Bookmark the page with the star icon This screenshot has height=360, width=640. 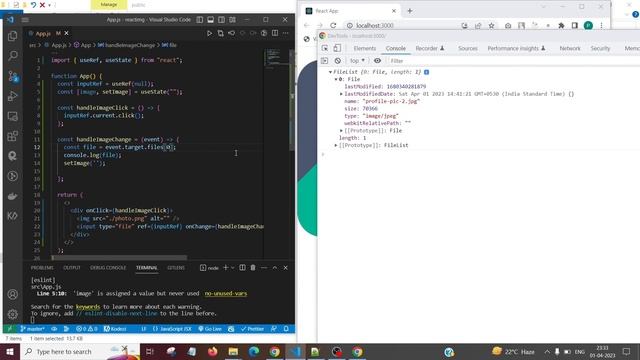tap(491, 25)
